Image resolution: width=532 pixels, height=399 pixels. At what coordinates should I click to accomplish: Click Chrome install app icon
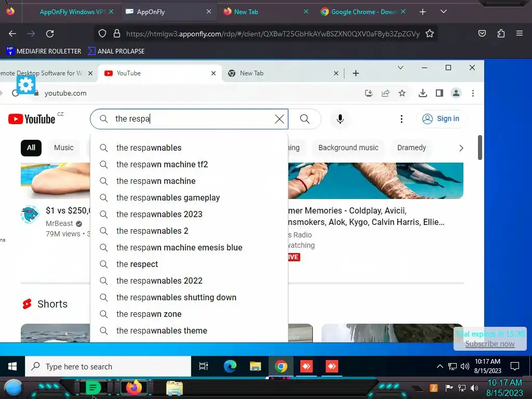[368, 93]
